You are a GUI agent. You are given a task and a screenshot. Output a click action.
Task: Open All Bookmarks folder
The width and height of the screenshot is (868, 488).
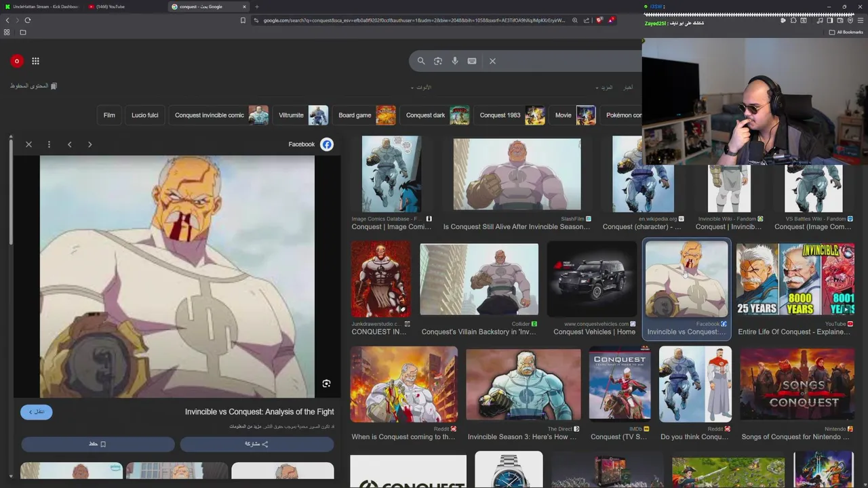click(846, 32)
